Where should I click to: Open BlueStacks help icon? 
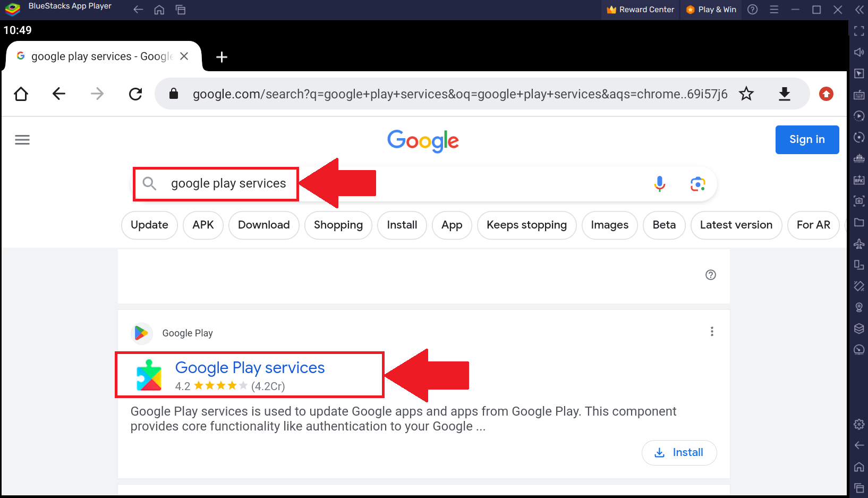click(x=753, y=10)
